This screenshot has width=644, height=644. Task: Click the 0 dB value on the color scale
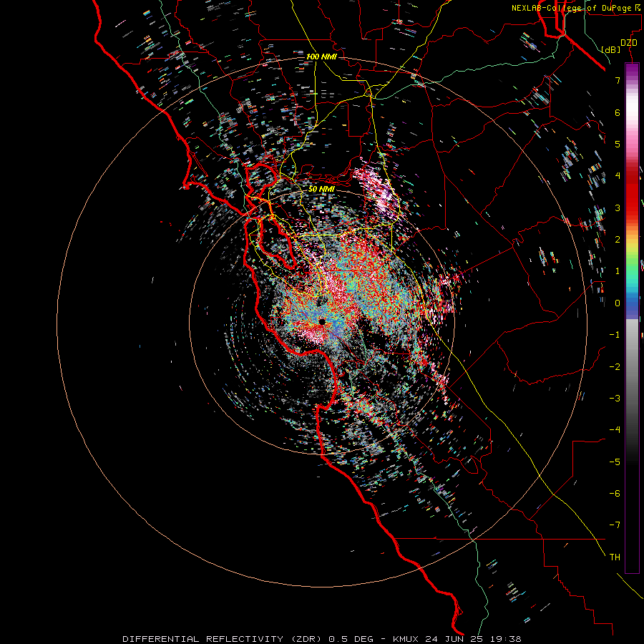[618, 303]
